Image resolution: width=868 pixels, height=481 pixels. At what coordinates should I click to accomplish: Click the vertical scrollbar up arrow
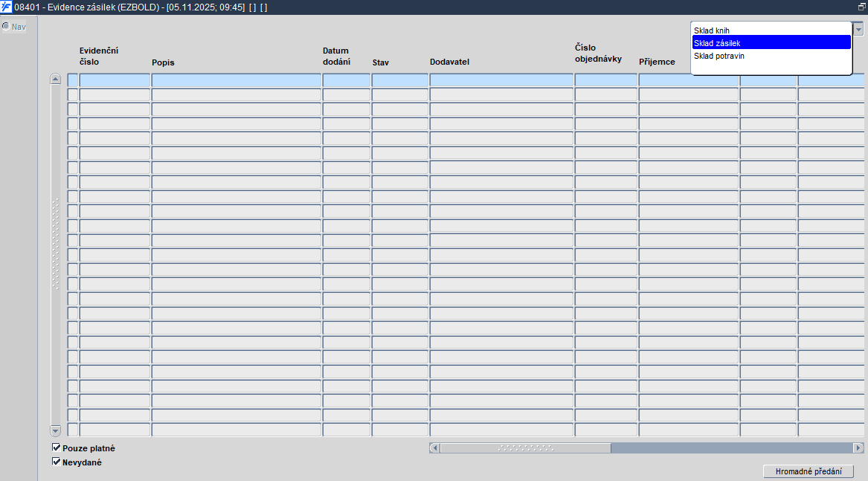click(x=55, y=79)
